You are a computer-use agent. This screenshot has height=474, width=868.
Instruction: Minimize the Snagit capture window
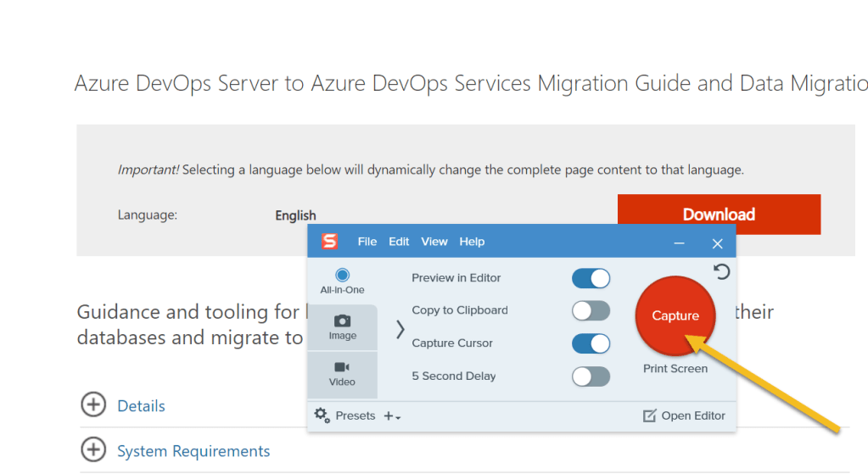[680, 243]
